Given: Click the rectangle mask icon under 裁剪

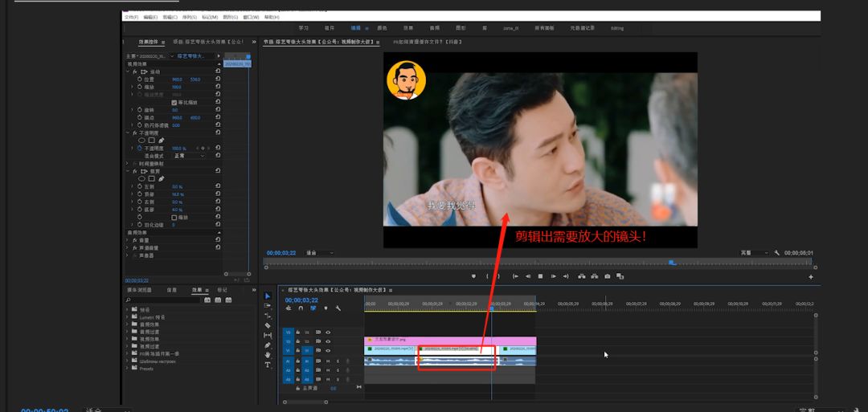Looking at the screenshot, I should (x=151, y=178).
